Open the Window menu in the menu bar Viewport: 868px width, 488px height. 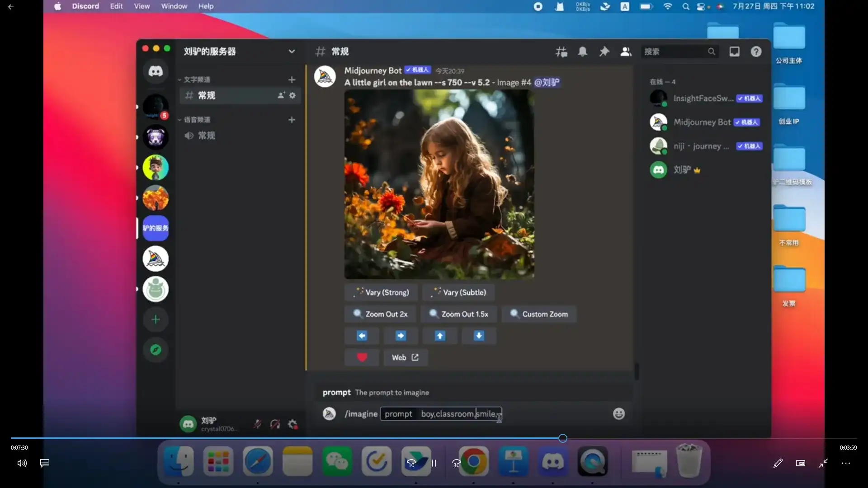pos(174,6)
